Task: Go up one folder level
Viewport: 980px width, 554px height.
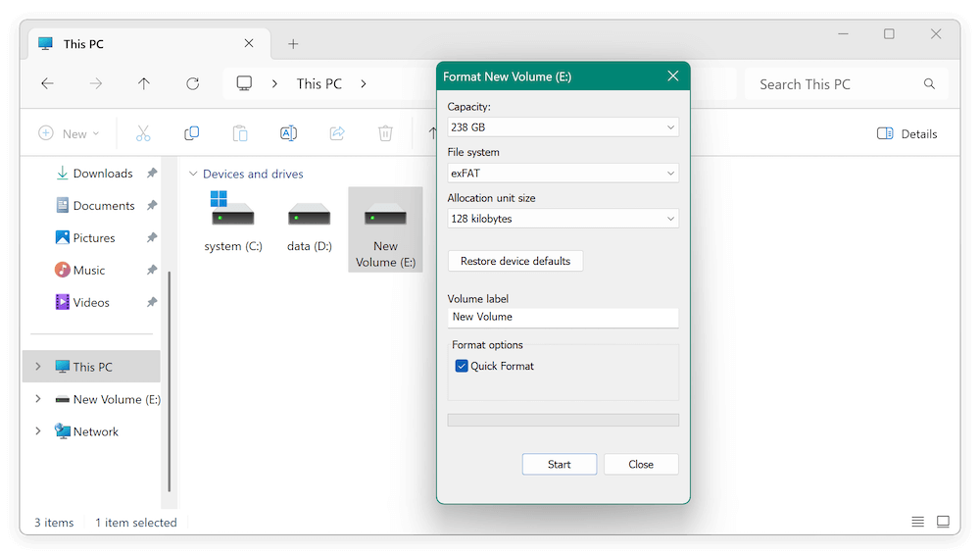Action: click(x=144, y=84)
